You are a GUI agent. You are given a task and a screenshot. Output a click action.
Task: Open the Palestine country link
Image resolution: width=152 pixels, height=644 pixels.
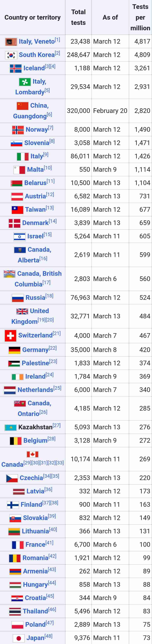click(35, 363)
